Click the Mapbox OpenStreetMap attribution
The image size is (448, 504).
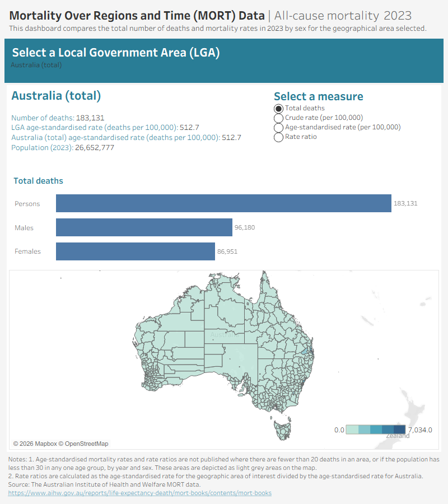tap(60, 444)
